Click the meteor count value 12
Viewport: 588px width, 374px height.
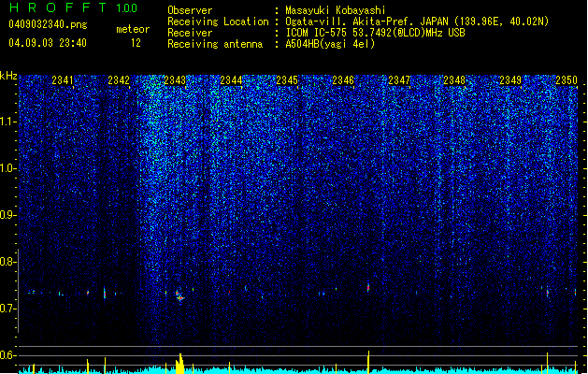[136, 43]
